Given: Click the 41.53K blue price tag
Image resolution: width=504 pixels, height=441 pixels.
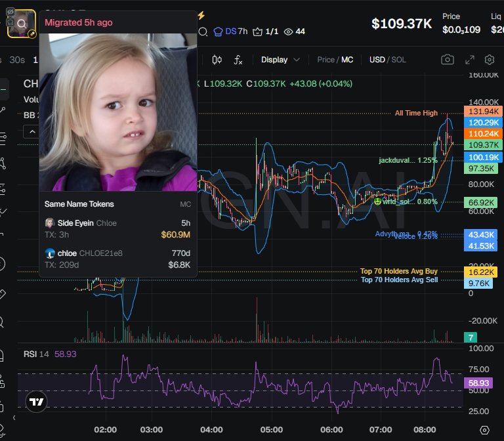Looking at the screenshot, I should click(481, 246).
